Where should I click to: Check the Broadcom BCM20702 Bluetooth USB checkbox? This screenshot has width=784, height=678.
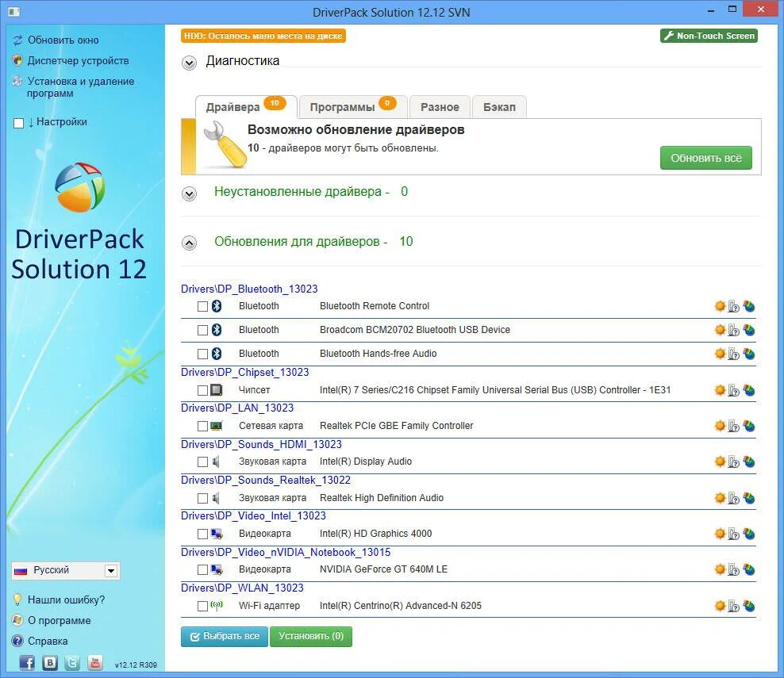[x=202, y=330]
